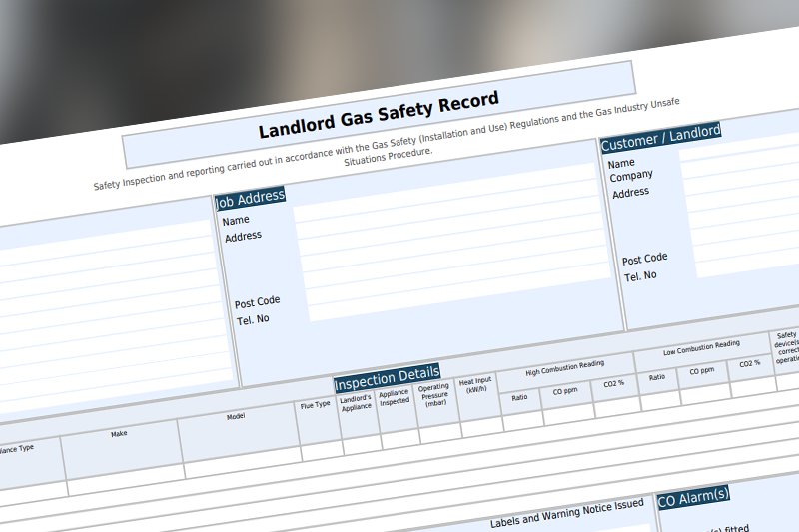Select the 'CO Alarm(s)' section header

pos(693,497)
